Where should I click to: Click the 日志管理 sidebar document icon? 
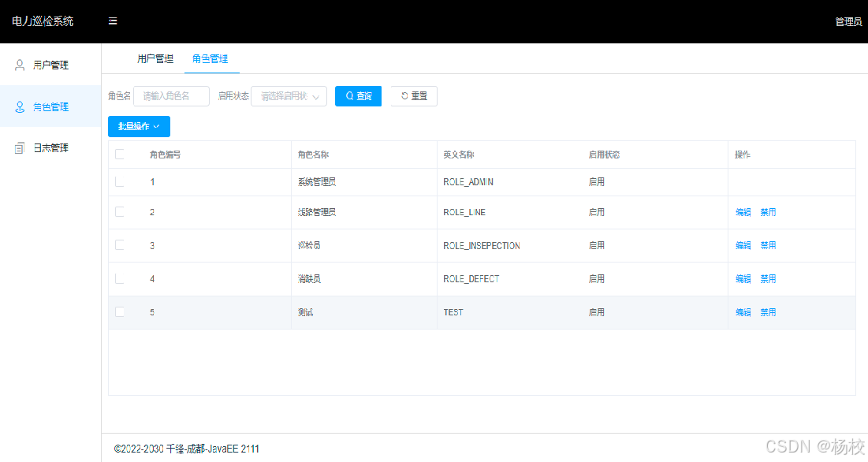point(20,147)
